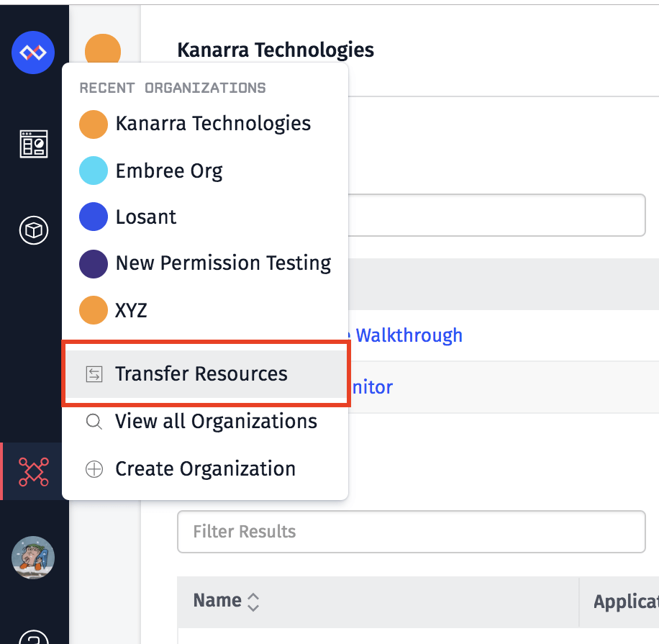
Task: Click the plus icon beside Create Organization
Action: tap(94, 469)
